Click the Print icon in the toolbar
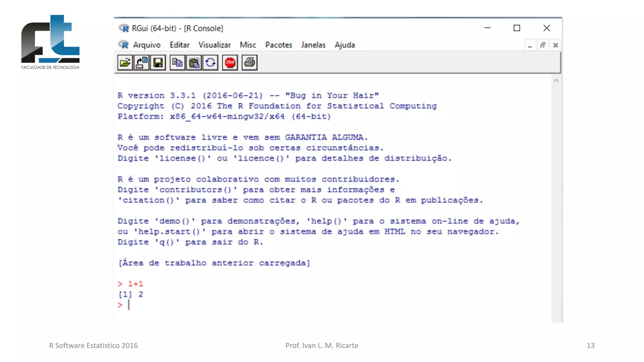The height and width of the screenshot is (362, 644). click(250, 63)
